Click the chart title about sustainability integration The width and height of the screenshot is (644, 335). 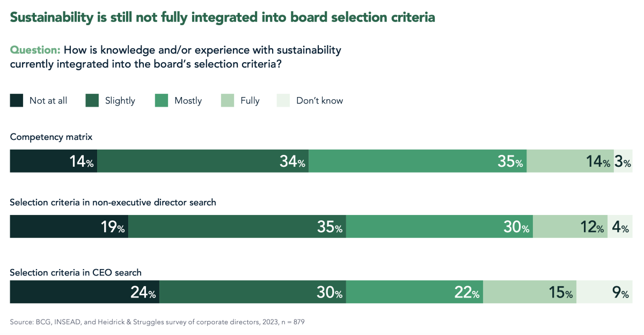[x=223, y=17]
